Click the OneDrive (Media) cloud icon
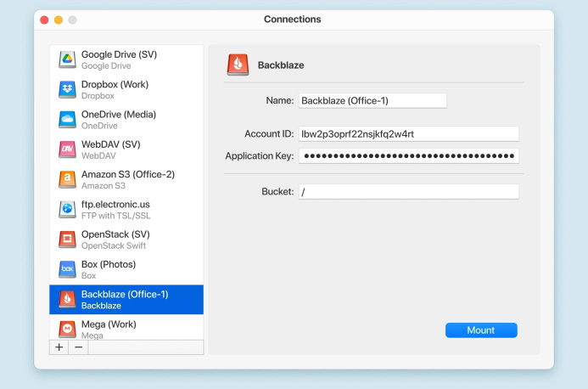The width and height of the screenshot is (588, 389). (x=67, y=120)
